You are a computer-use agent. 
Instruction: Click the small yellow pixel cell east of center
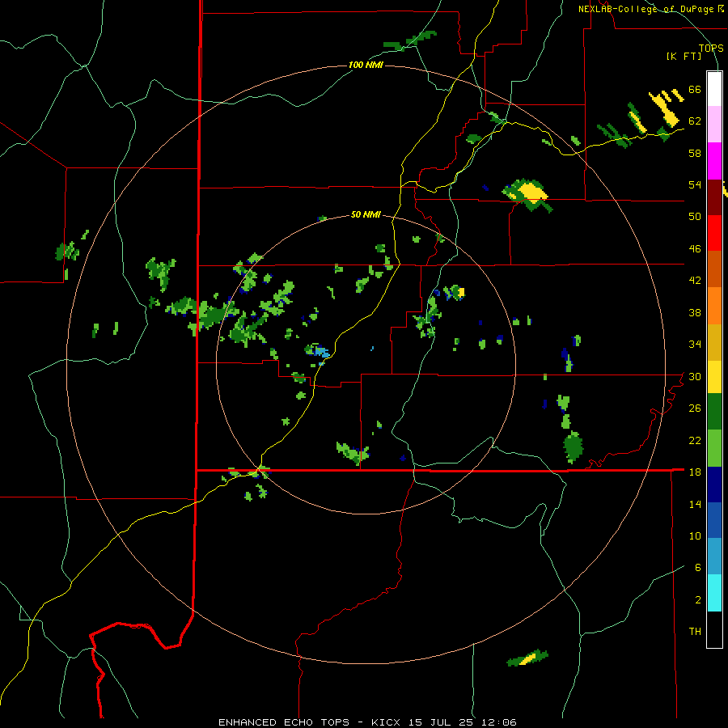pyautogui.click(x=461, y=292)
